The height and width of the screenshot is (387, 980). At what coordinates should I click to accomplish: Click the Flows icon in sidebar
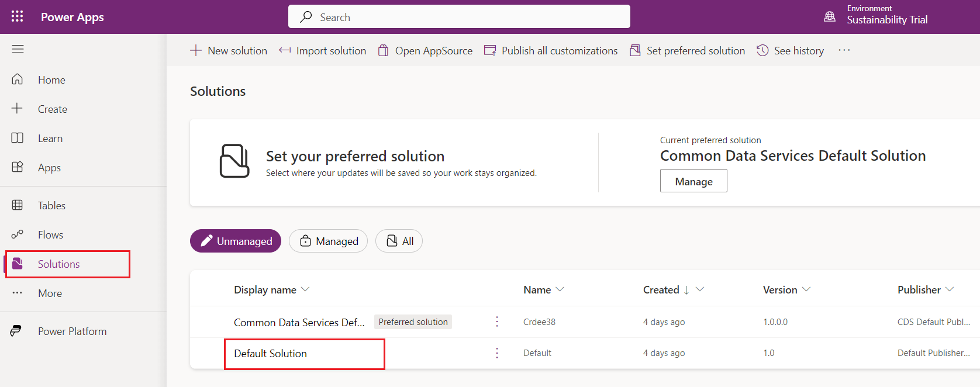tap(18, 234)
